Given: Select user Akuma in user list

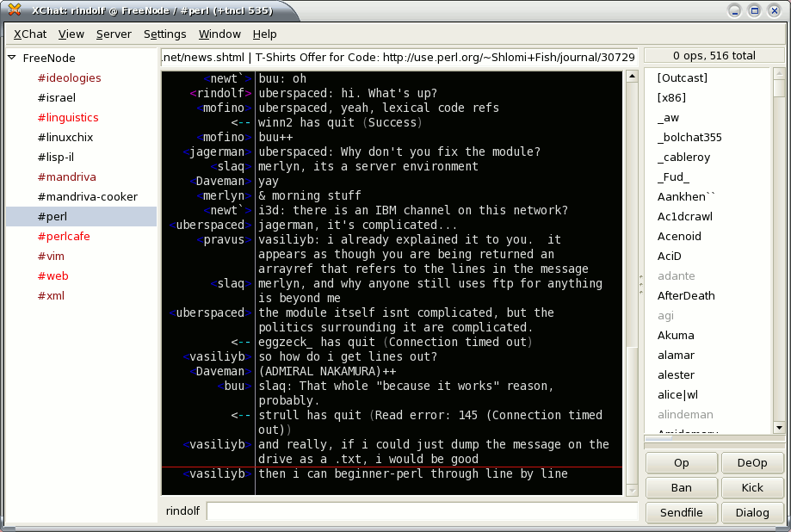Looking at the screenshot, I should 676,335.
